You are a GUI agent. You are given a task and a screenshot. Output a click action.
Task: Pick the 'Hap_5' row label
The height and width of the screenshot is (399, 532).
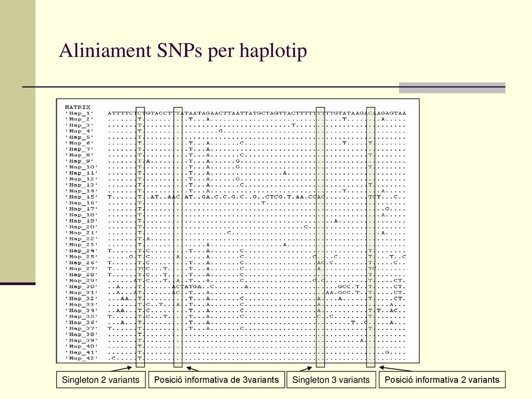[x=79, y=137]
